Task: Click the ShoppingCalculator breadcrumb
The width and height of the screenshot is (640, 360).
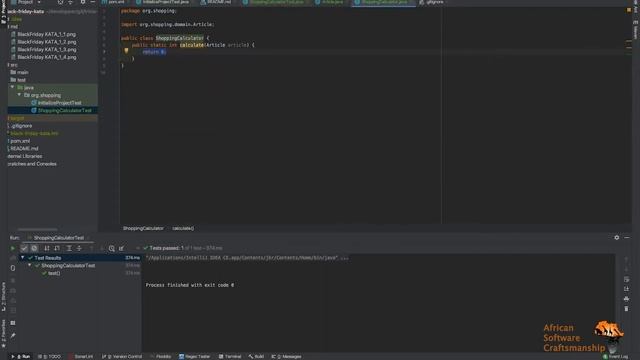Action: tap(143, 228)
